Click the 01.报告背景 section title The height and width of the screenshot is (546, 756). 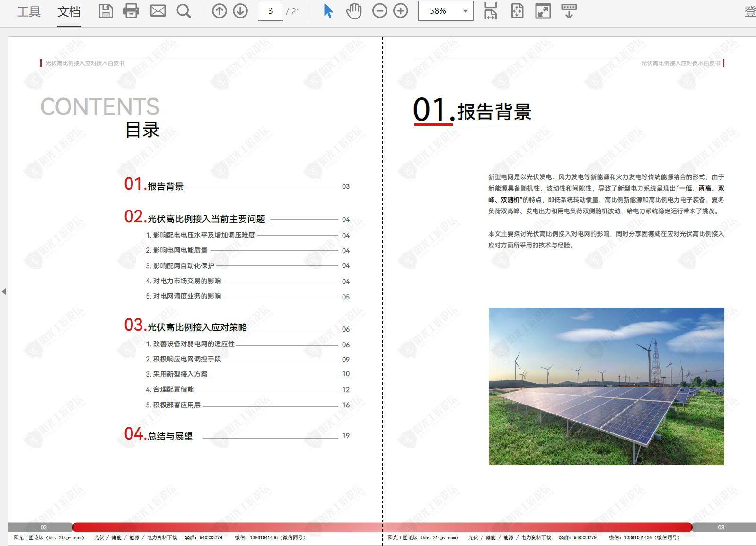[x=472, y=111]
